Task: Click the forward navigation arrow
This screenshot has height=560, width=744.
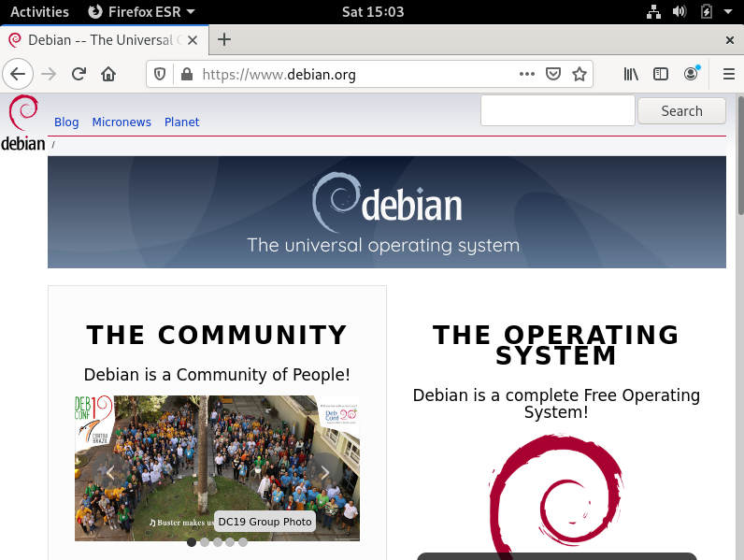Action: [x=49, y=74]
